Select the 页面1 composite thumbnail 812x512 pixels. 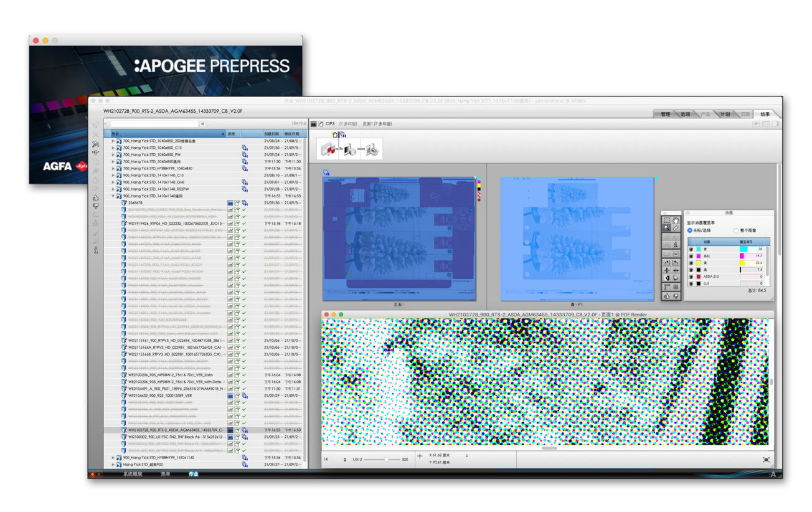399,239
